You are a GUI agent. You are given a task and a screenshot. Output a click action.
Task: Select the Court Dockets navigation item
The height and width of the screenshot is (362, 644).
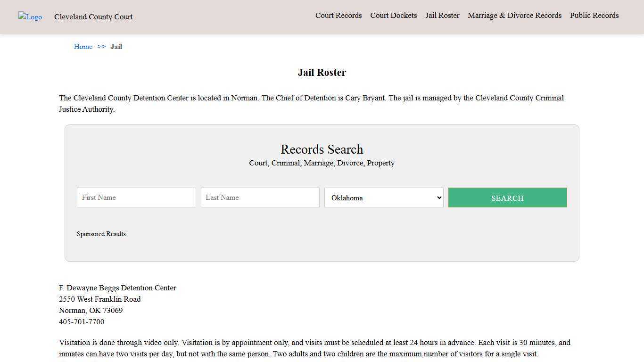coord(393,15)
